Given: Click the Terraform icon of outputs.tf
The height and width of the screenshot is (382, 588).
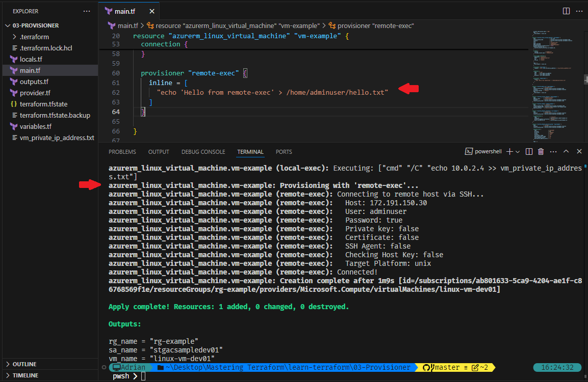Looking at the screenshot, I should coord(14,81).
